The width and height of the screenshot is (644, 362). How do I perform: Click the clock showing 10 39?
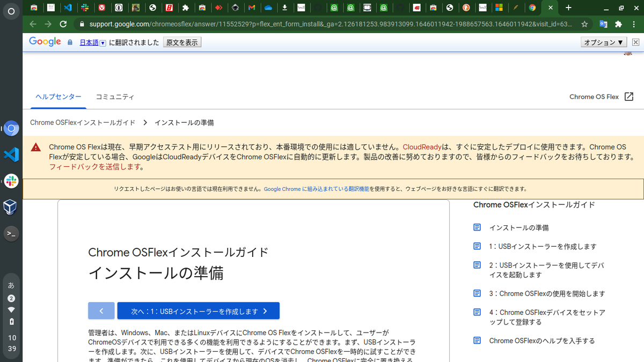click(x=12, y=343)
